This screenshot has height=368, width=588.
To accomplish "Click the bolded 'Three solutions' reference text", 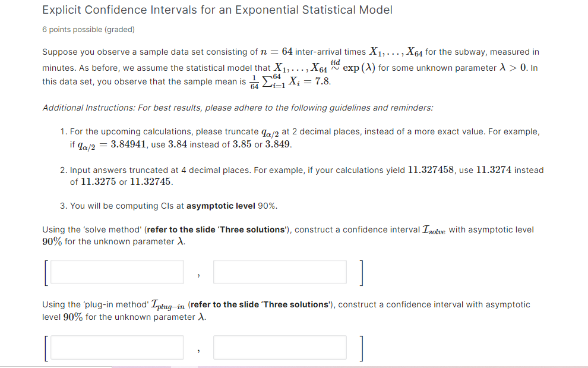I will click(249, 229).
